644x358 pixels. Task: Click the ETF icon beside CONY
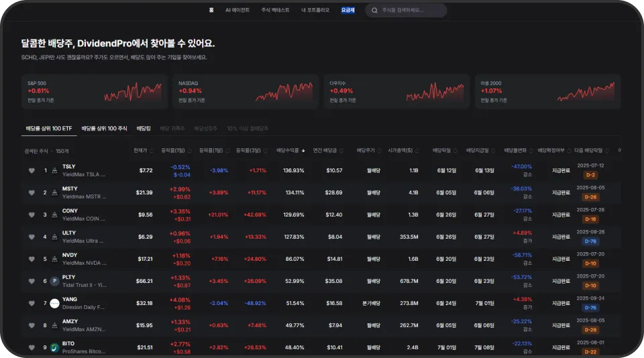pos(54,215)
